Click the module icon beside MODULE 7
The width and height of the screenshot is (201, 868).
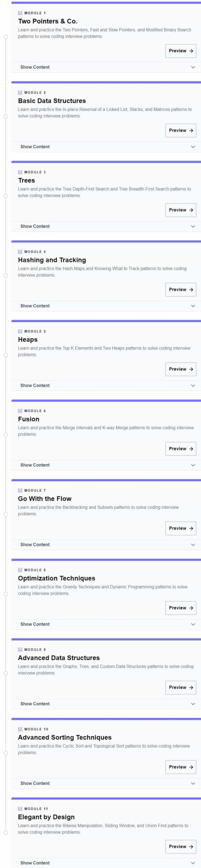[x=20, y=490]
